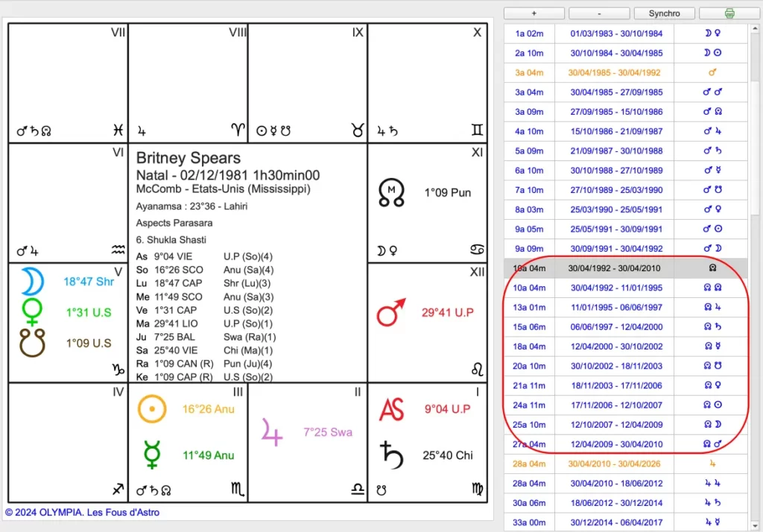Image resolution: width=763 pixels, height=532 pixels.
Task: Click the orange Mars symbol in the 30/04/1985 - 30/04/1992 row
Action: 712,72
